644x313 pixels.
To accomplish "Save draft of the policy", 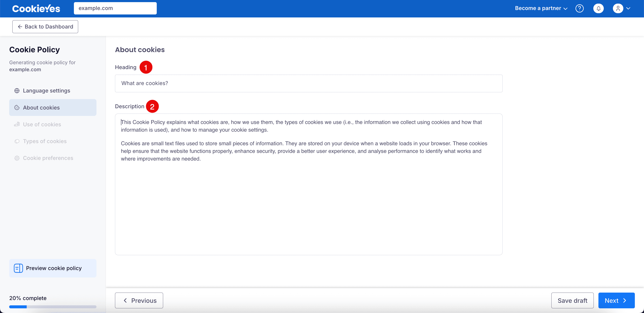I will pos(572,300).
